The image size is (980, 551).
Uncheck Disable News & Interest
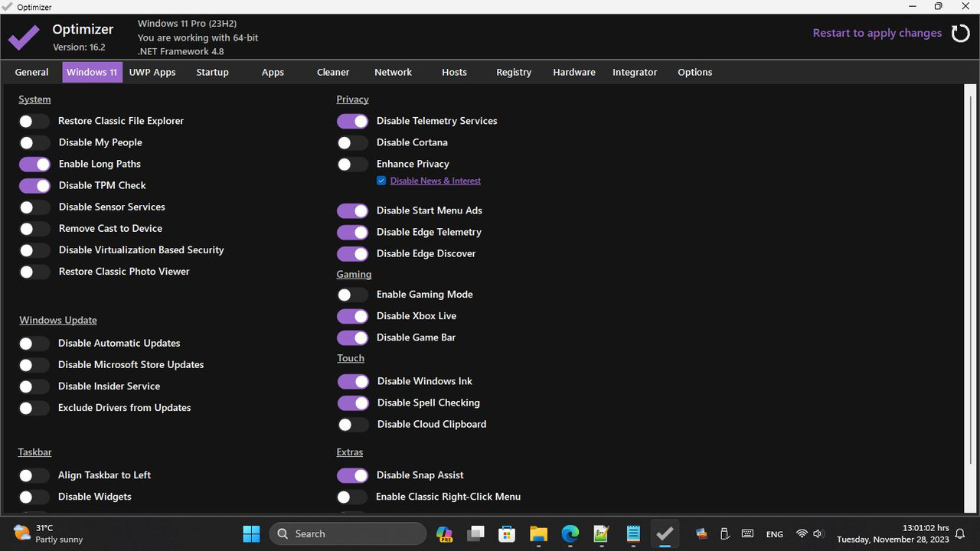pos(381,181)
